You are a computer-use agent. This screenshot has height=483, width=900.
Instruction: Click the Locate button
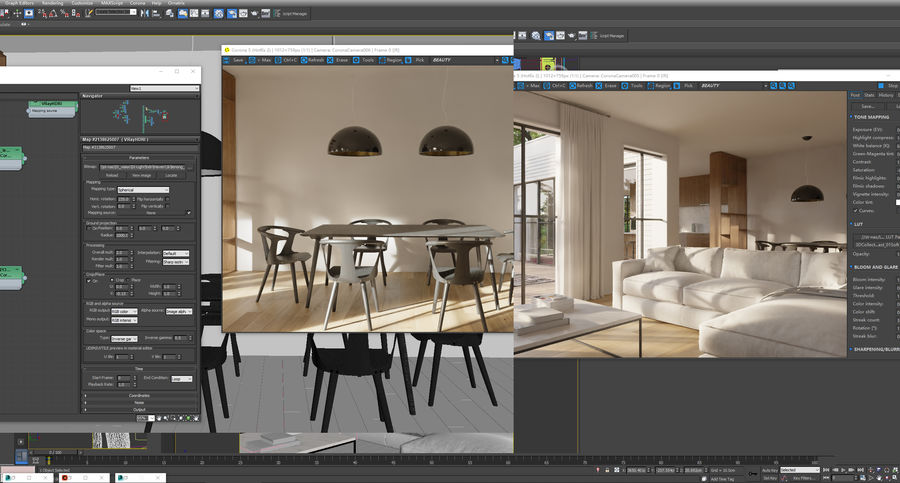(x=171, y=175)
